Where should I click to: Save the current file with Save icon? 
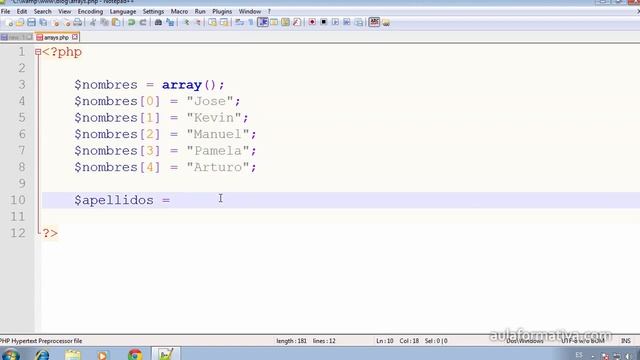click(31, 22)
